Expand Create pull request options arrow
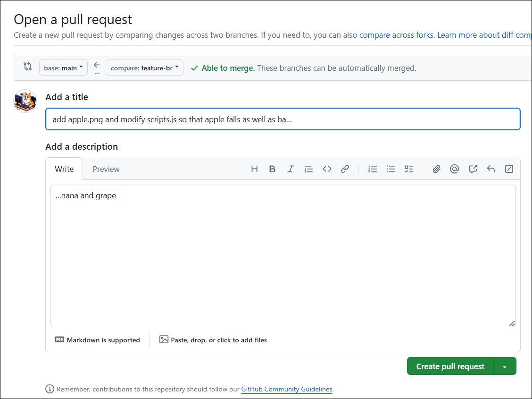Viewport: 532px width, 399px height. pyautogui.click(x=505, y=366)
